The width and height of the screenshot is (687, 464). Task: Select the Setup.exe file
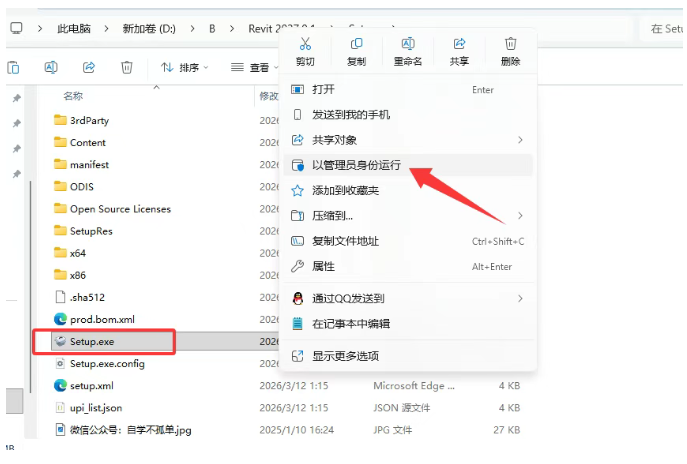pyautogui.click(x=92, y=341)
